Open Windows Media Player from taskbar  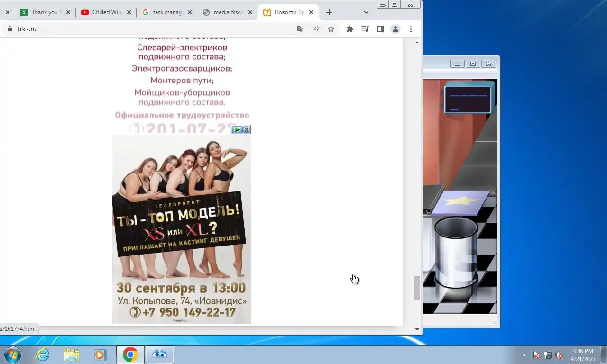pyautogui.click(x=100, y=355)
